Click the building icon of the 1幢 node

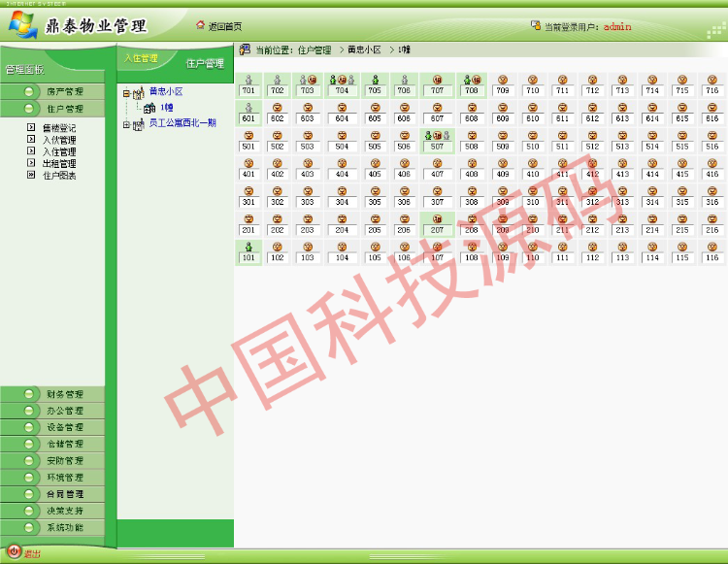coord(149,108)
